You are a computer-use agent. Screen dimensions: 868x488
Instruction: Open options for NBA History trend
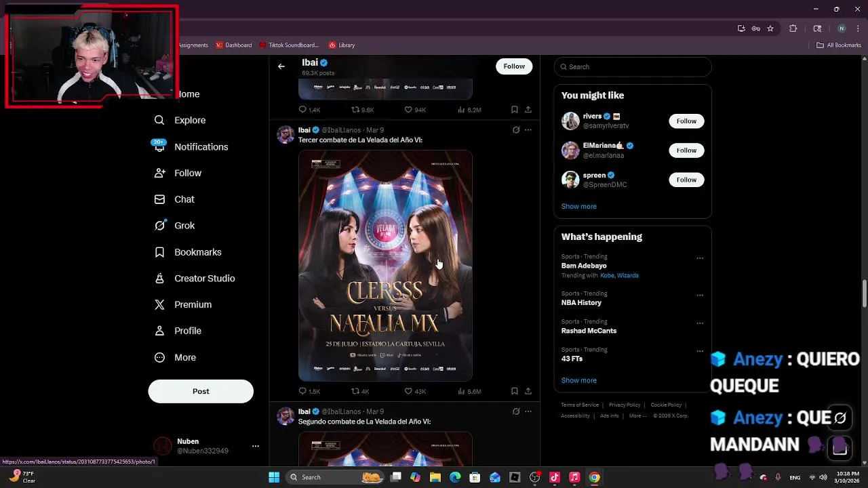(x=700, y=296)
